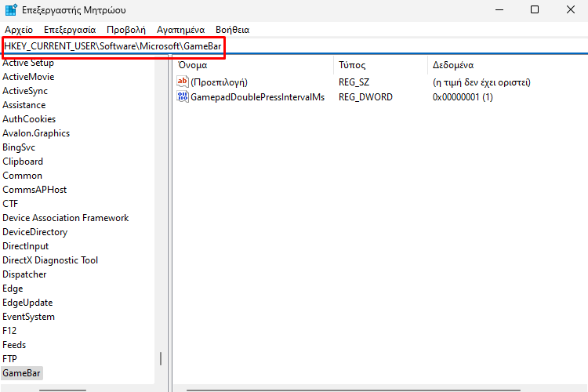The height and width of the screenshot is (392, 588).
Task: Select the Avalon.Graphics registry key
Action: tap(36, 133)
